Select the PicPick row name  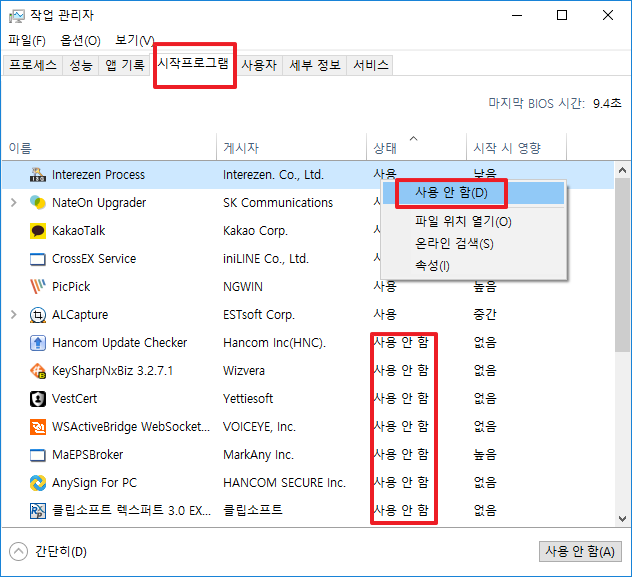(x=71, y=286)
